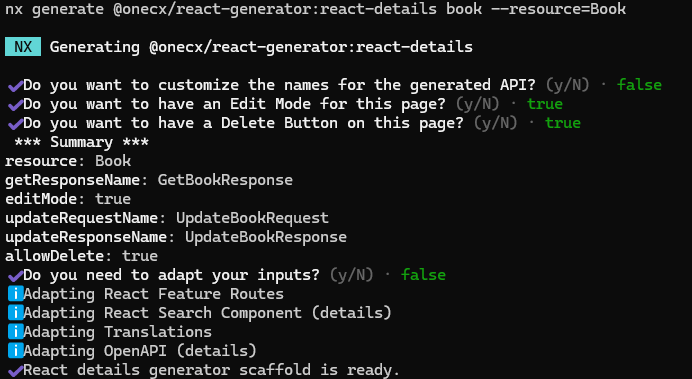Click the 'getResponseName' key label
Viewport: 692px width, 379px height.
point(72,180)
